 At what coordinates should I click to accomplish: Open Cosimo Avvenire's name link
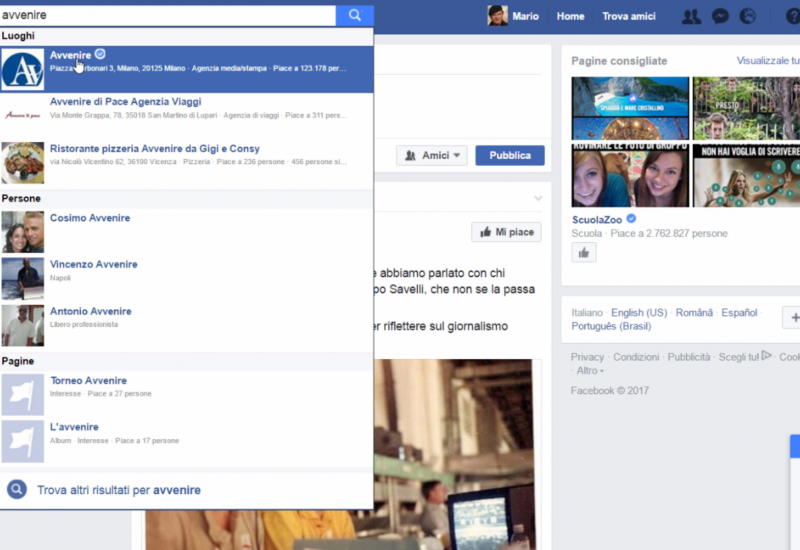click(90, 218)
